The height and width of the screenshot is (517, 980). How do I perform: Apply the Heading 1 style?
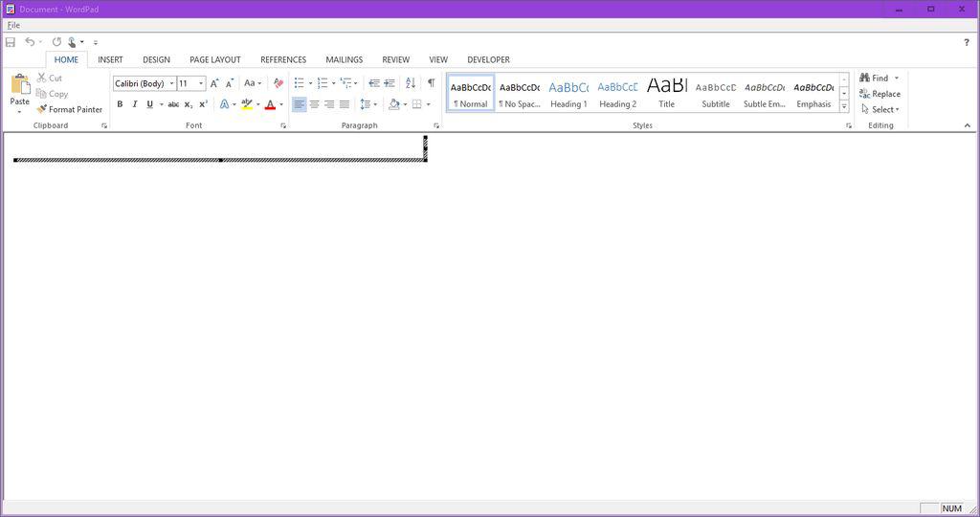click(568, 94)
